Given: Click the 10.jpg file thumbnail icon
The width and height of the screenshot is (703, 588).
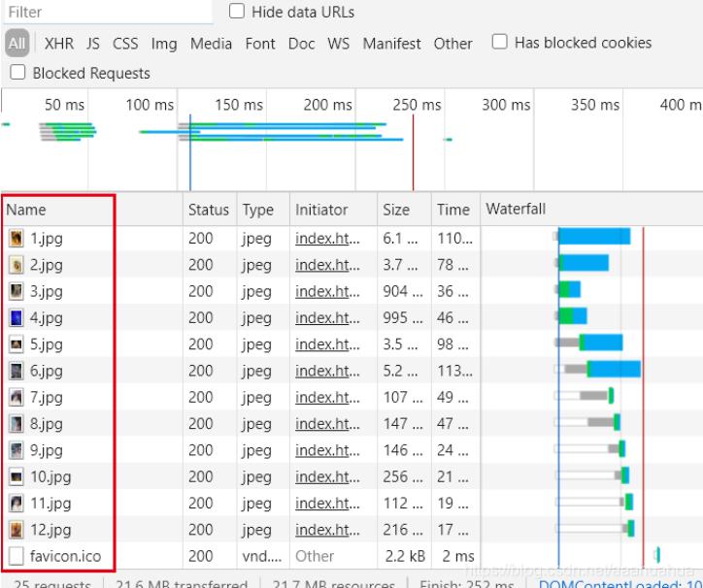Looking at the screenshot, I should [x=16, y=476].
